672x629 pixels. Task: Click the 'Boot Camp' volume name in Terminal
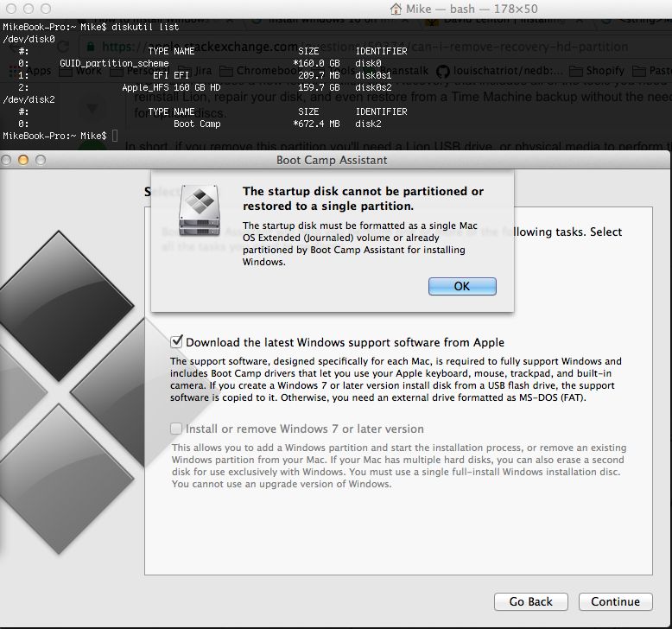197,124
